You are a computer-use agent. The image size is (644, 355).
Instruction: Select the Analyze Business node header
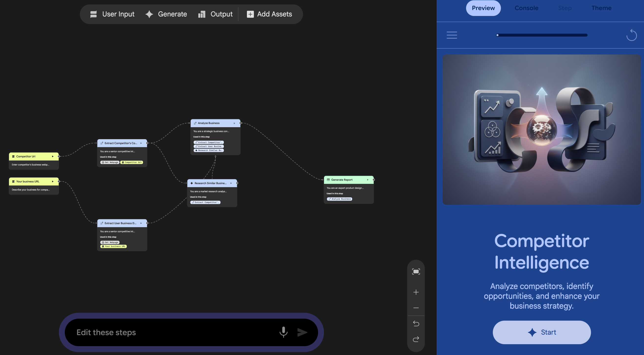tap(215, 123)
